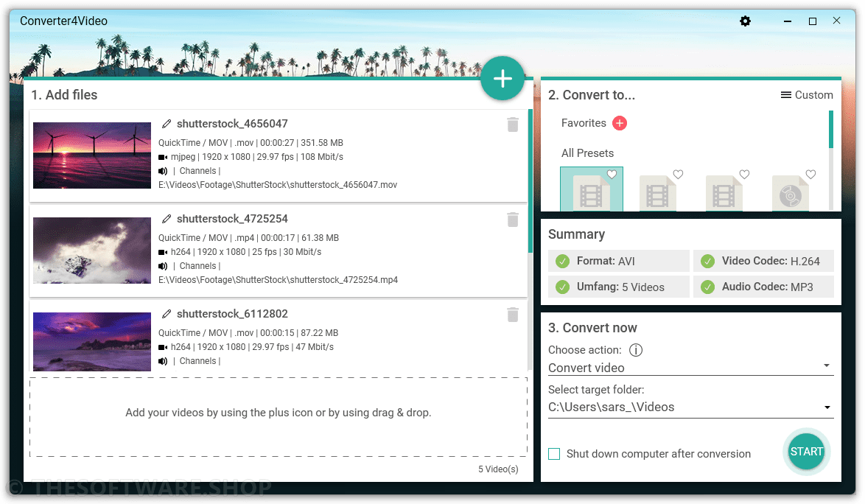865x504 pixels.
Task: Click audio speaker icon of shutterstock_6112802
Action: (163, 361)
